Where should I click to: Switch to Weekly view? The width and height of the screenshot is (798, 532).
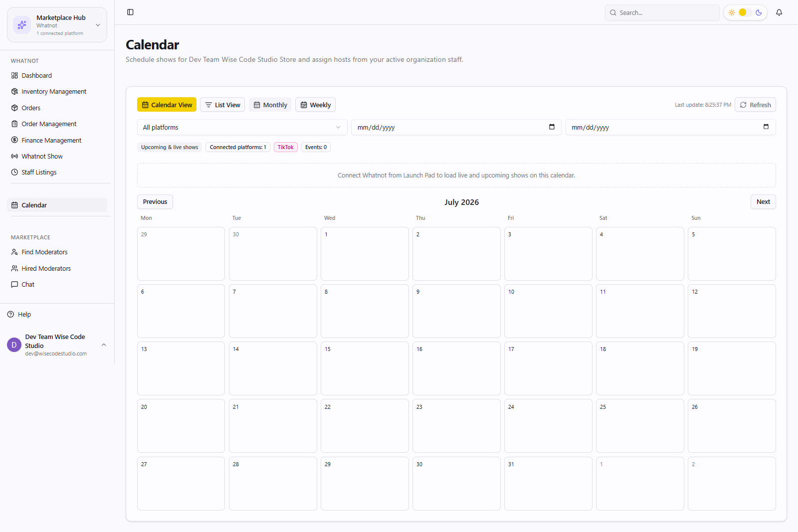tap(315, 105)
